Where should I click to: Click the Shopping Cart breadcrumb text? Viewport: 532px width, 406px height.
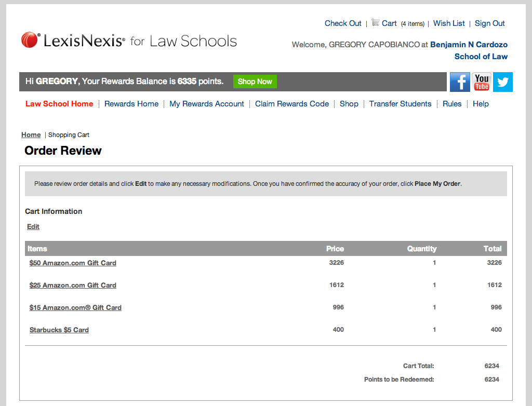pyautogui.click(x=69, y=134)
